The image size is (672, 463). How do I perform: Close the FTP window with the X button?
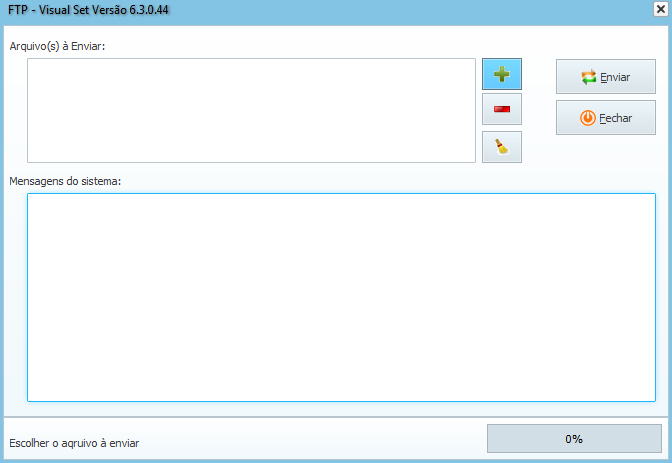click(x=661, y=9)
